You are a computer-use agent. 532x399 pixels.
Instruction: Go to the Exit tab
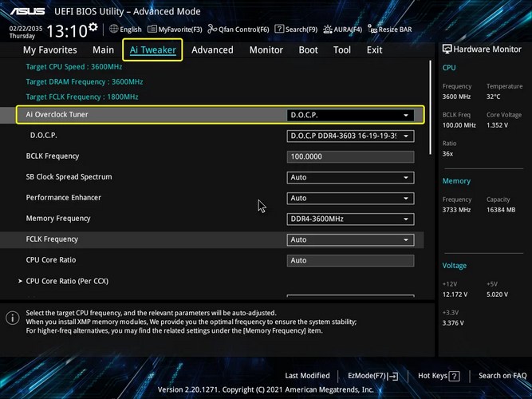(374, 50)
